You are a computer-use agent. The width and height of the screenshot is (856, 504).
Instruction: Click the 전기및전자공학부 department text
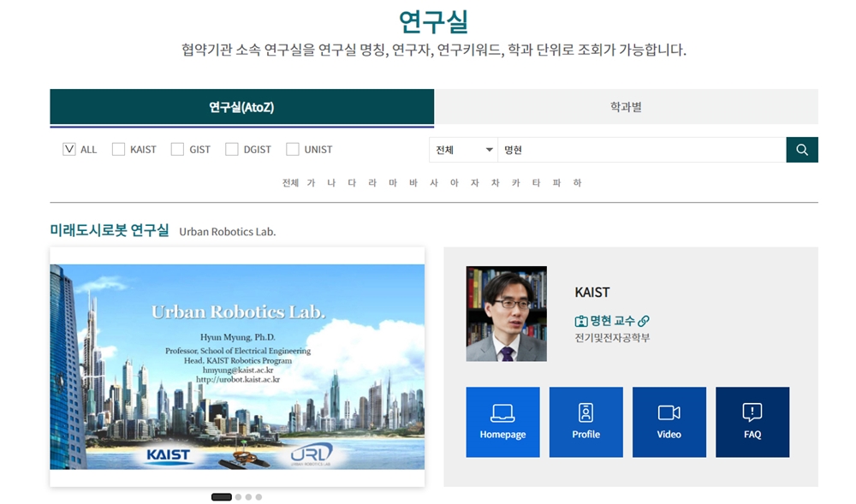click(x=612, y=338)
